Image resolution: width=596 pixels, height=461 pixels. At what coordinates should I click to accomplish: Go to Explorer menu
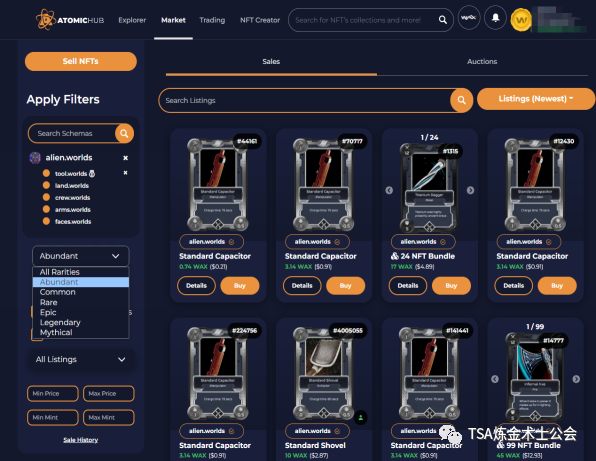point(132,20)
